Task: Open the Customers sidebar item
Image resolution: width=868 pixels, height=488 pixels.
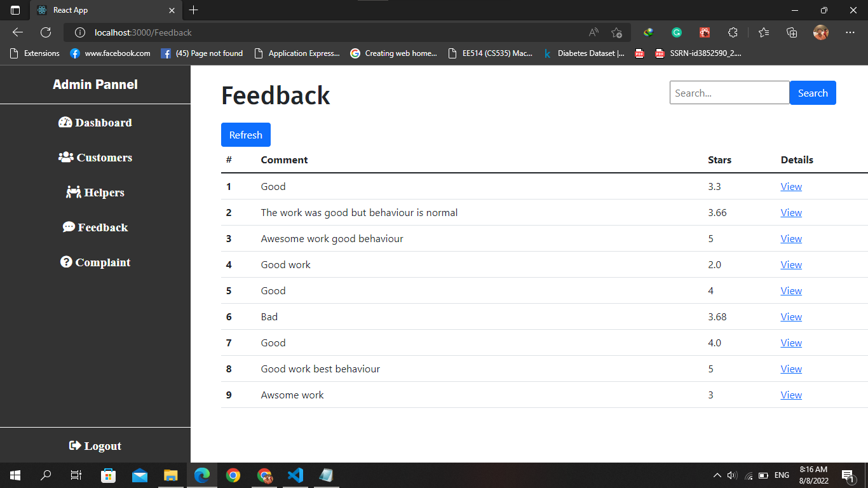Action: click(x=95, y=158)
